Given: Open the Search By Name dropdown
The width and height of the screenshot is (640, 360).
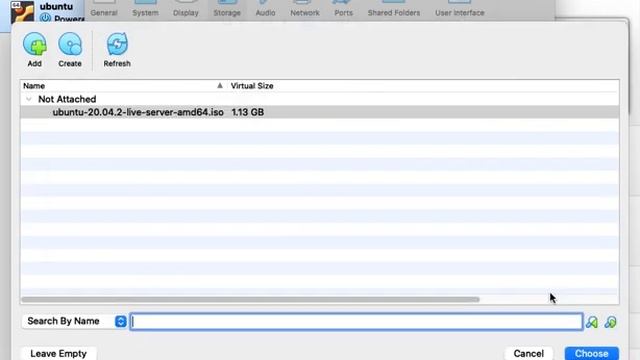Looking at the screenshot, I should pyautogui.click(x=74, y=321).
